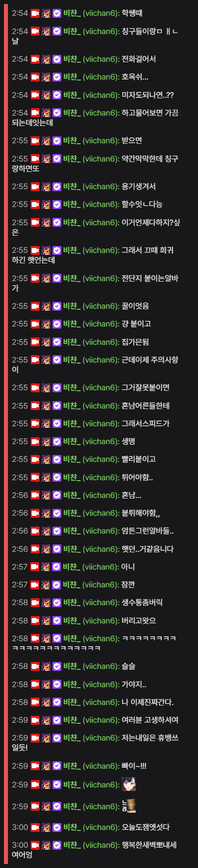Click the 비챤_ username on the 혼남... message

pyautogui.click(x=72, y=496)
